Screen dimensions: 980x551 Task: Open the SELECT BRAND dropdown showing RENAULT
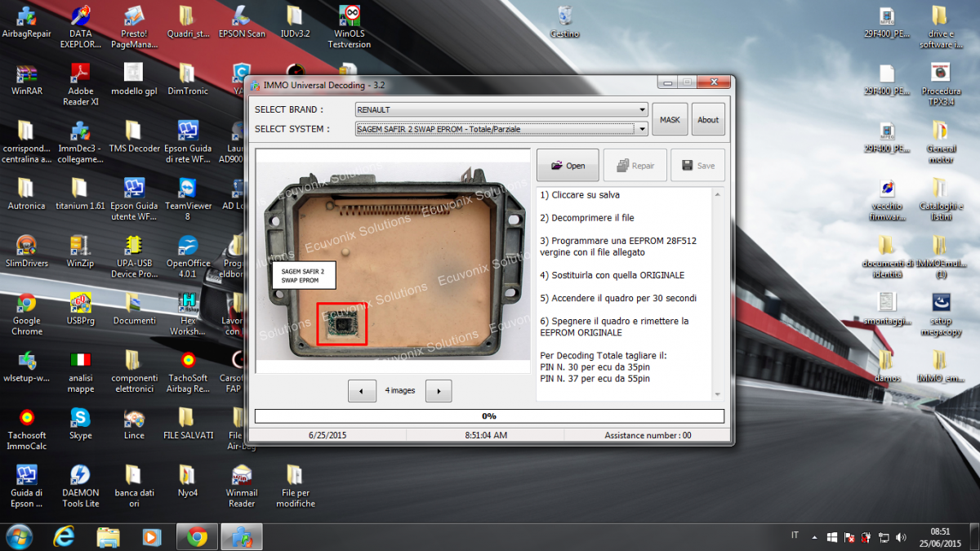pos(501,109)
